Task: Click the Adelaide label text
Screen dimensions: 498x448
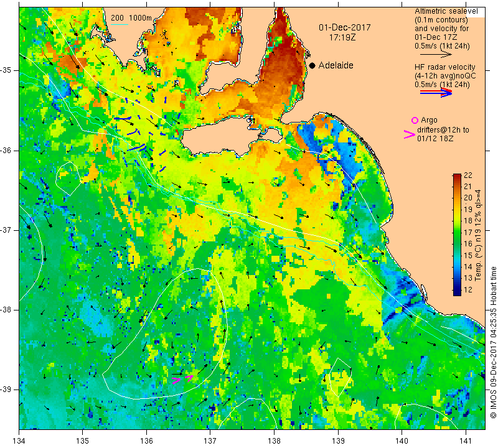Action: [336, 65]
